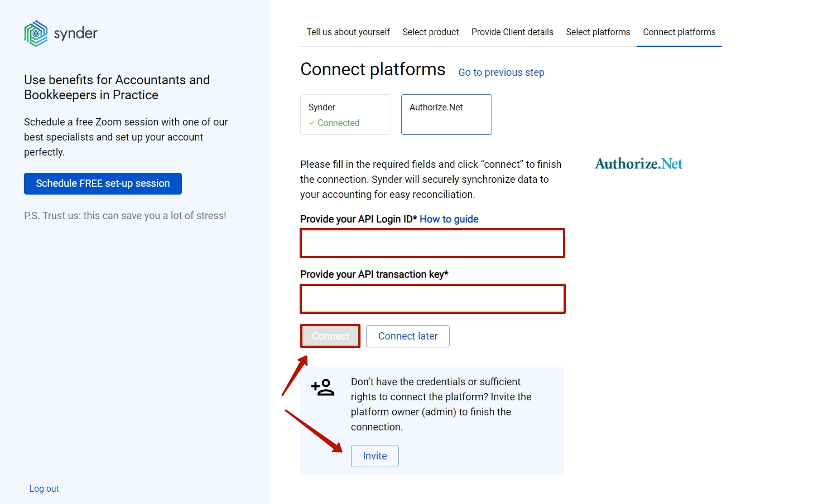The width and height of the screenshot is (818, 504).
Task: Switch to the Select platforms tab
Action: click(598, 32)
